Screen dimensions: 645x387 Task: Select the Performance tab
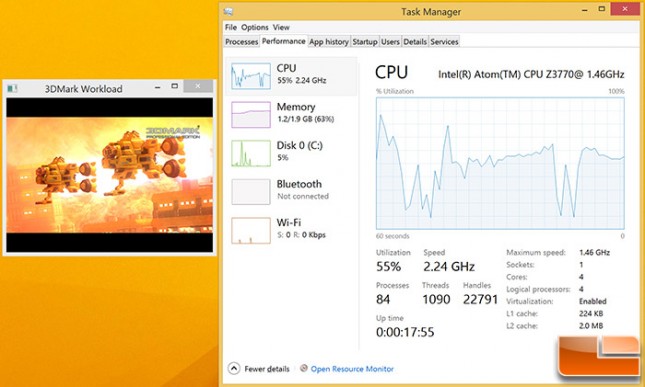tap(283, 41)
